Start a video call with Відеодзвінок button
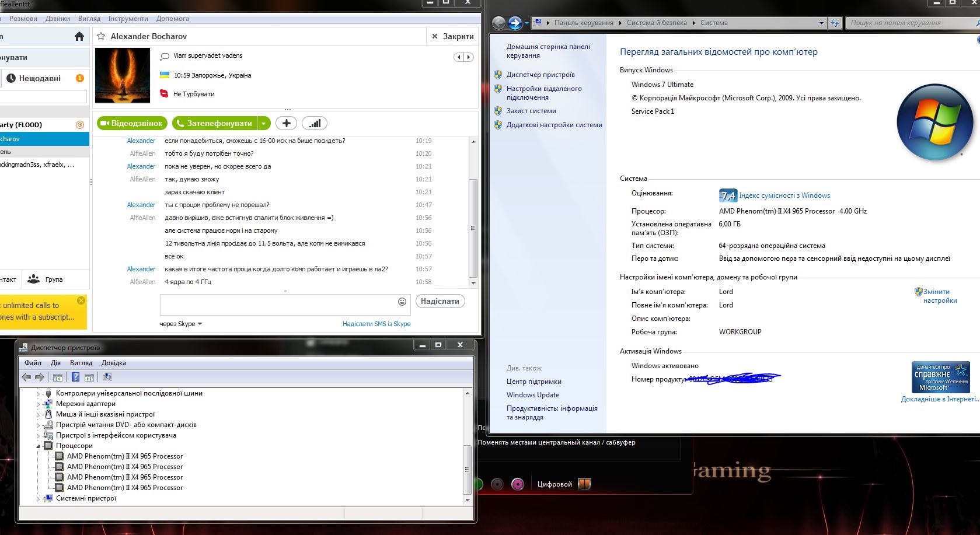 tap(132, 123)
